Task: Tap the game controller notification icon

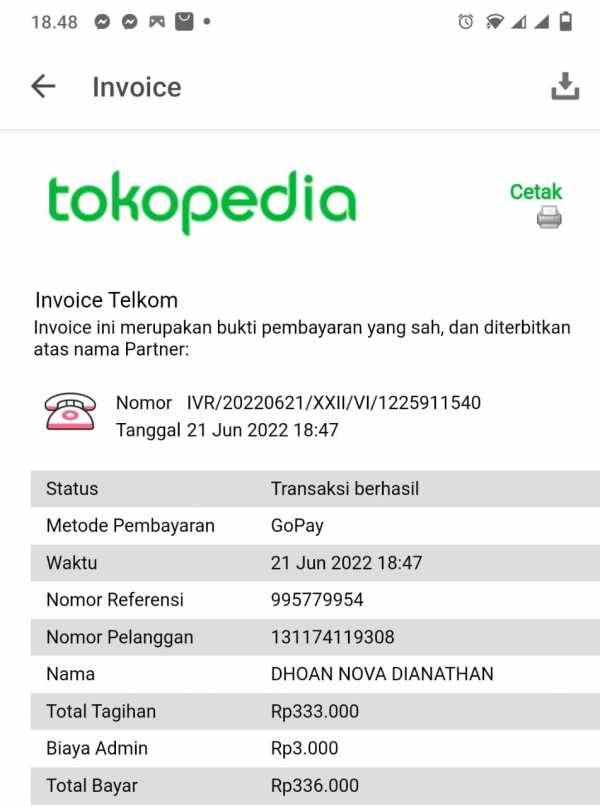Action: (157, 22)
